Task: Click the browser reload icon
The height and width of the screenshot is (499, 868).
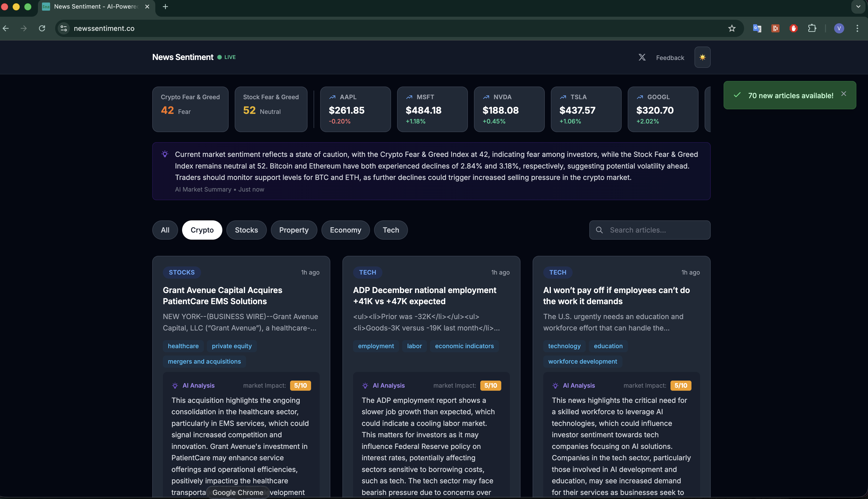Action: point(42,28)
